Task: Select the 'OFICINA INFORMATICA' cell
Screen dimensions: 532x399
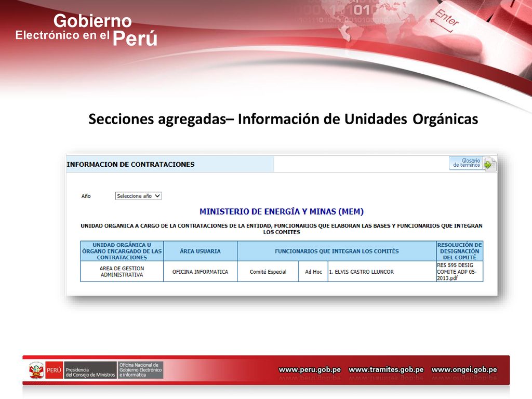Action: 200,272
